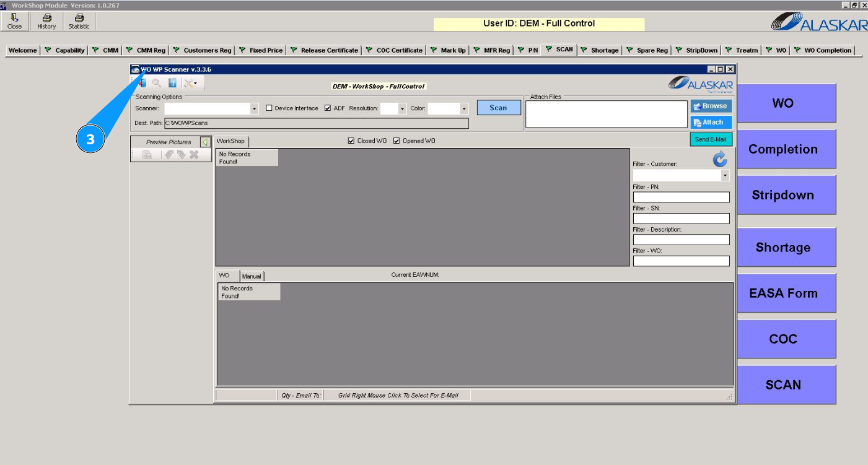Click the delete X icon under Preview Pictures
The image size is (868, 465).
(x=194, y=155)
